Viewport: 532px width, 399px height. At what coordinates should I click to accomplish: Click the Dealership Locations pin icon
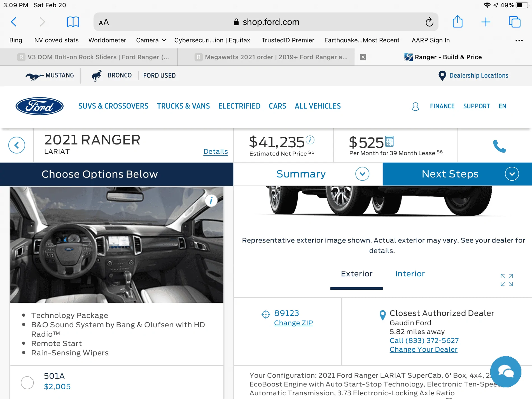[x=442, y=76]
